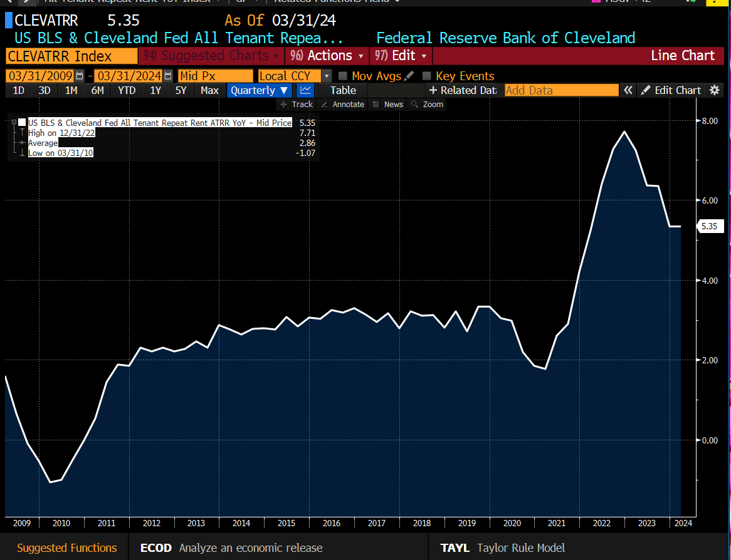The width and height of the screenshot is (731, 560).
Task: Enable the Key Events checkbox
Action: (427, 76)
